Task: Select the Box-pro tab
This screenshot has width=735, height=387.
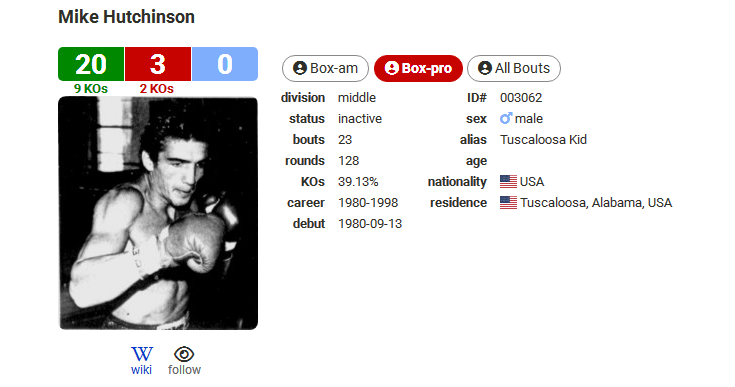Action: click(418, 68)
